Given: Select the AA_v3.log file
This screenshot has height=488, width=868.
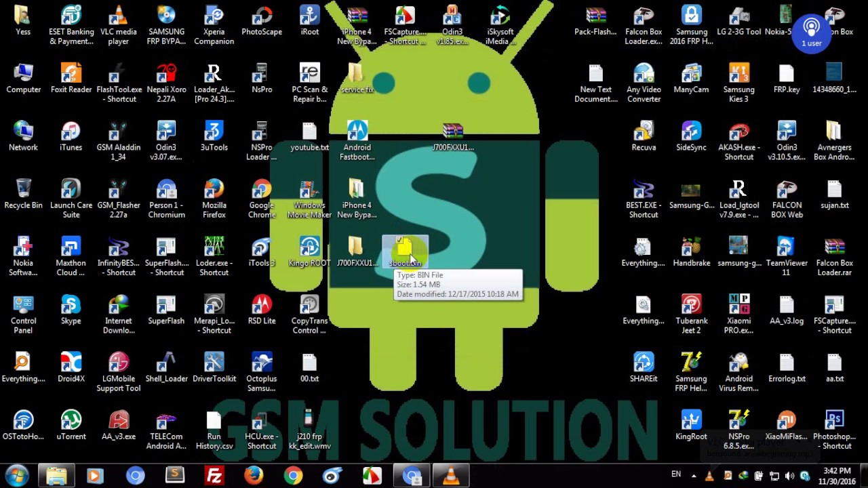Looking at the screenshot, I should [787, 309].
